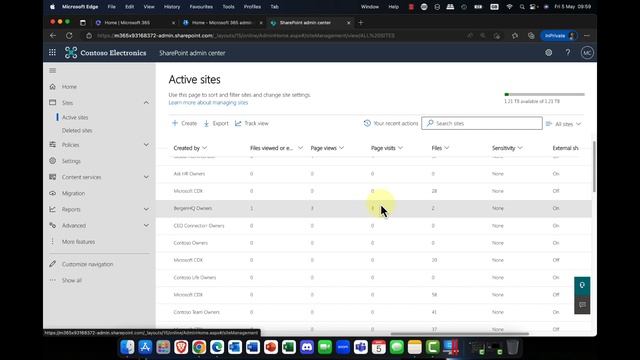Open Google Chrome from the dock
This screenshot has width=640, height=360.
coord(199,347)
